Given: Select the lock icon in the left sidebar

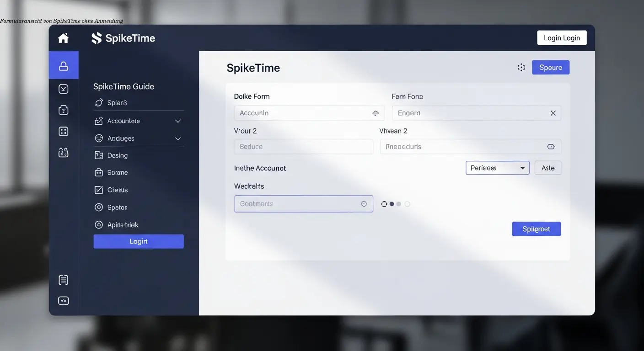Looking at the screenshot, I should [64, 64].
